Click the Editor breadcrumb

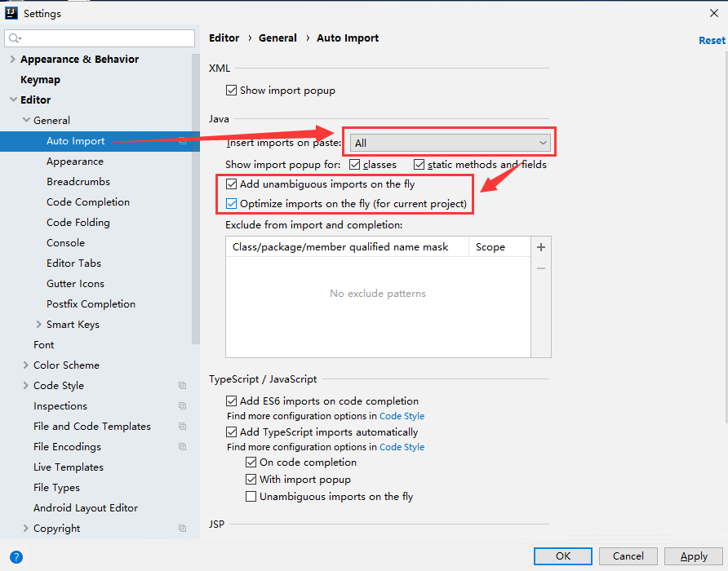pos(224,38)
